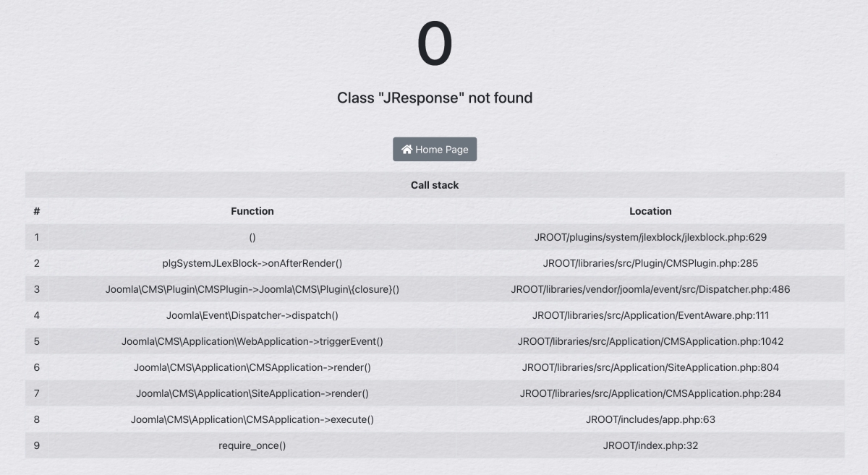868x475 pixels.
Task: Go to the Home Page text label
Action: [442, 150]
